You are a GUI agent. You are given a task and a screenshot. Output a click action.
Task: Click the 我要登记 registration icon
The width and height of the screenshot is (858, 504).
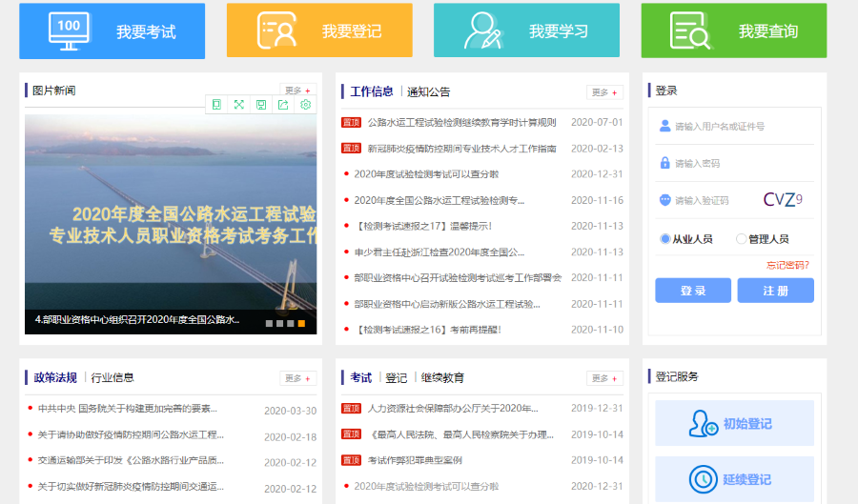tap(276, 30)
